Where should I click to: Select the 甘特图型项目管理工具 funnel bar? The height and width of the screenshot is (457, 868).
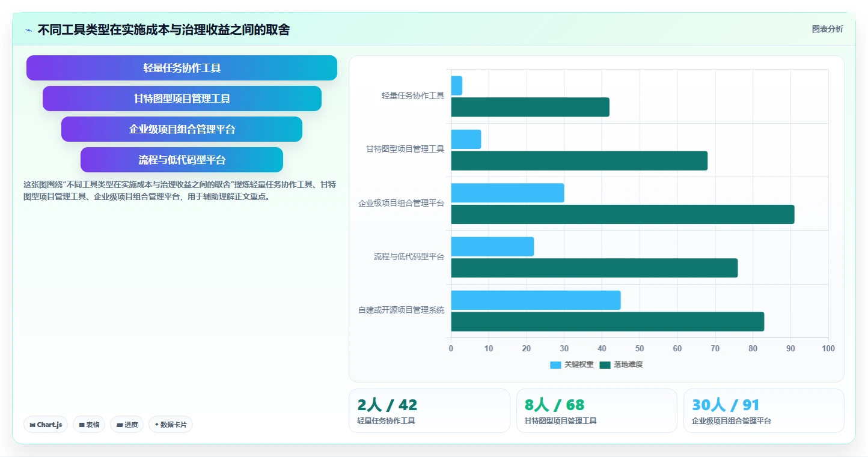[x=182, y=98]
